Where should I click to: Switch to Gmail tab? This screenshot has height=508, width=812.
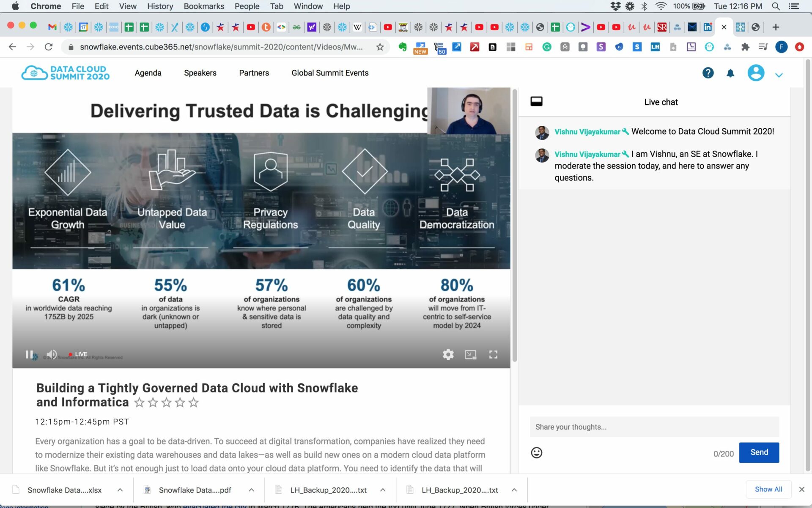pos(52,27)
